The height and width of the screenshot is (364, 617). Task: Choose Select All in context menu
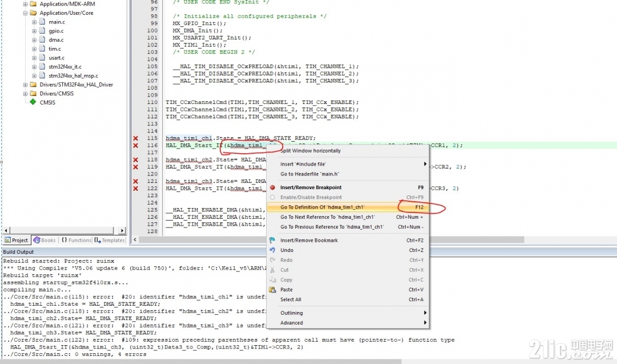click(x=348, y=299)
